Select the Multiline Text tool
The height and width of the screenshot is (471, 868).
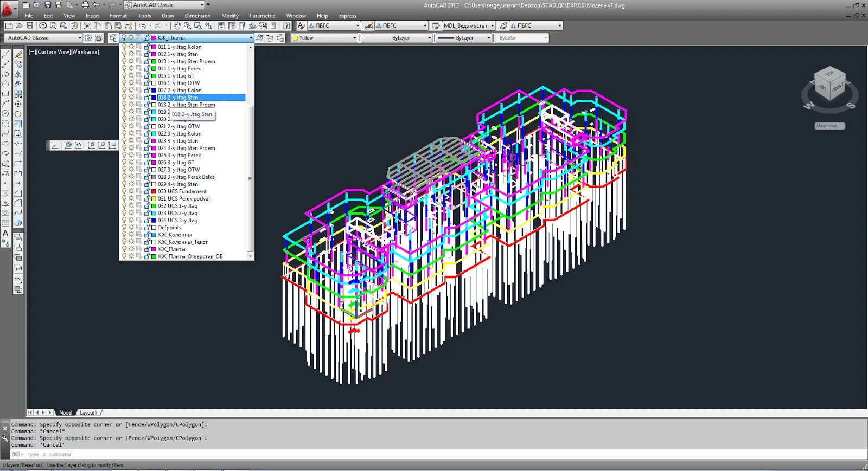5,233
